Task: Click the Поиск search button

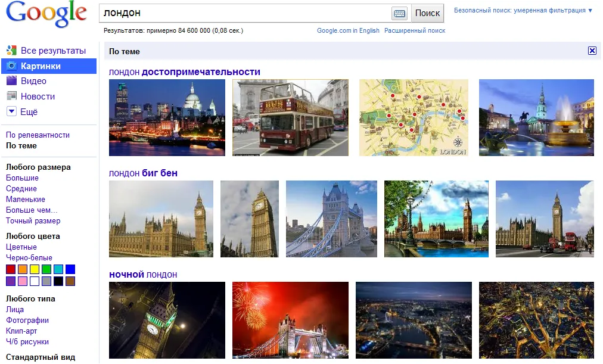Action: pos(427,14)
